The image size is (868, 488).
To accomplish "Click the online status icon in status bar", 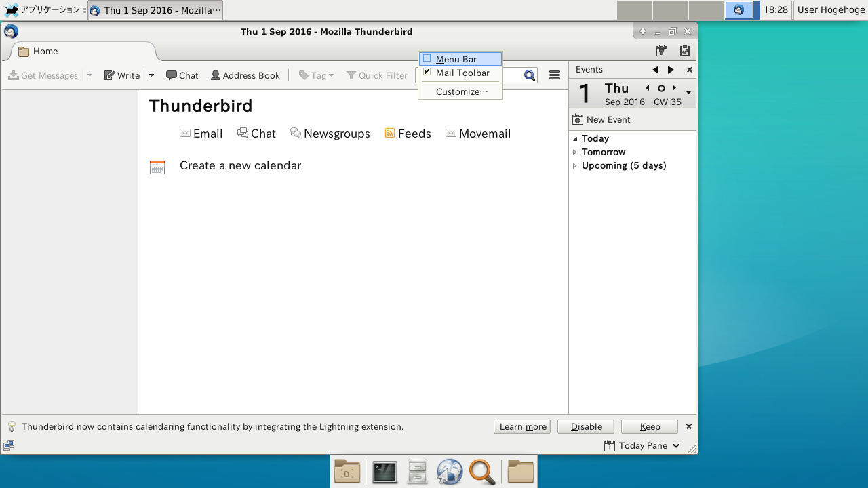I will pos(9,445).
